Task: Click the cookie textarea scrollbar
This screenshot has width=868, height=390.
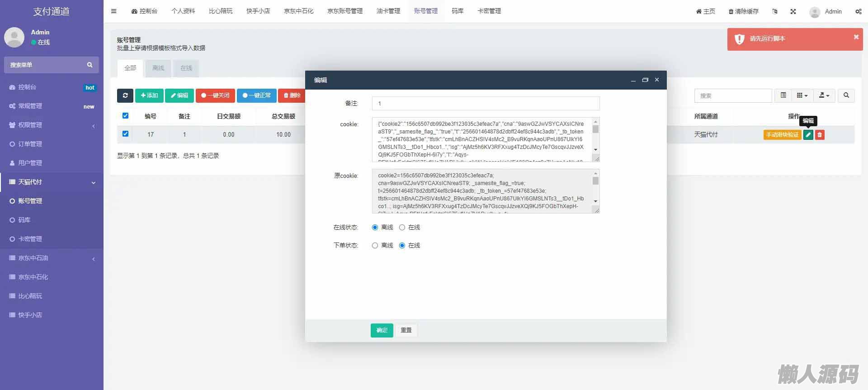Action: [x=595, y=136]
